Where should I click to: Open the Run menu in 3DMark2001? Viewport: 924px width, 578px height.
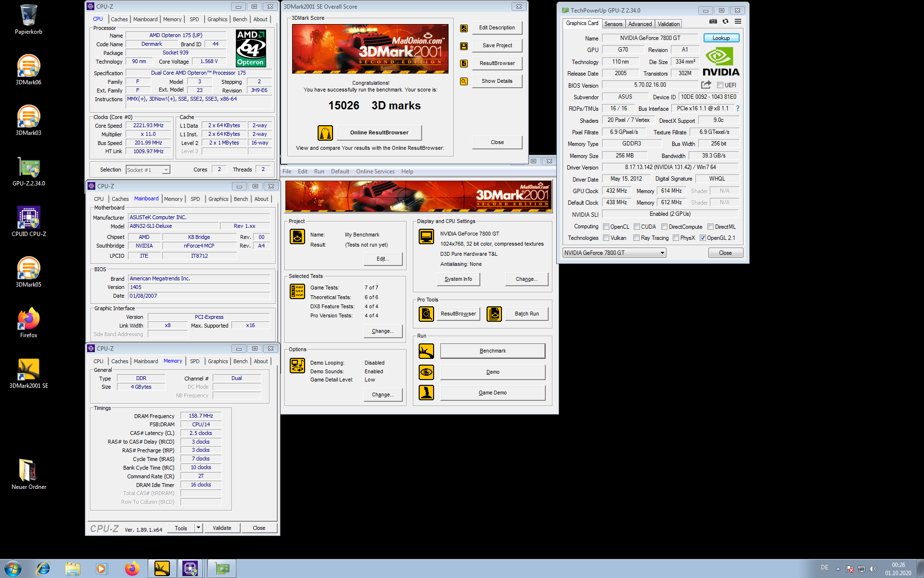319,171
